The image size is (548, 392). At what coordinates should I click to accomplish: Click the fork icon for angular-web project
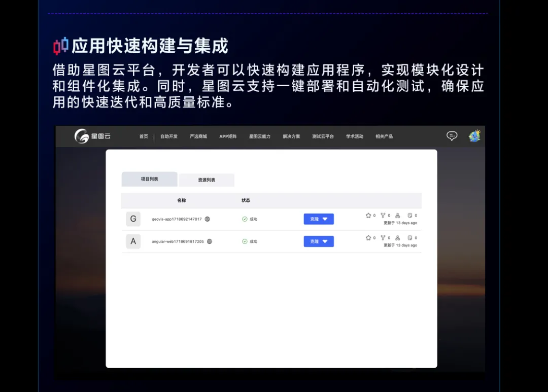coord(383,238)
